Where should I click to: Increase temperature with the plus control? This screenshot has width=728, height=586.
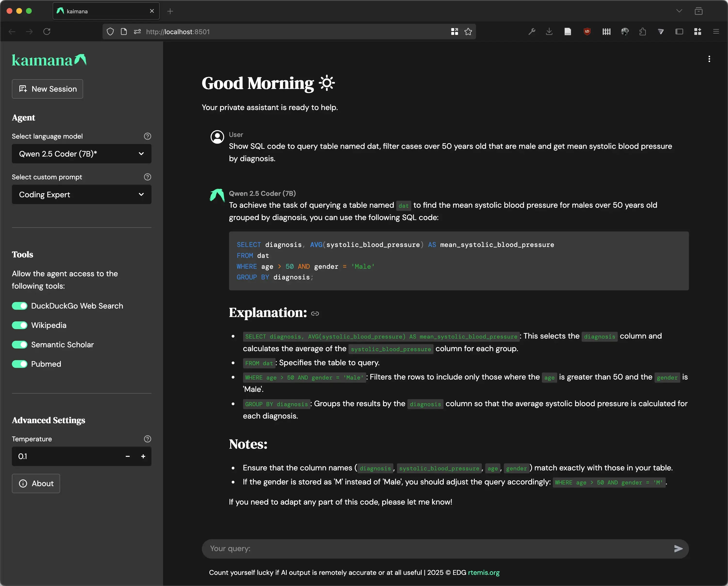pos(143,456)
